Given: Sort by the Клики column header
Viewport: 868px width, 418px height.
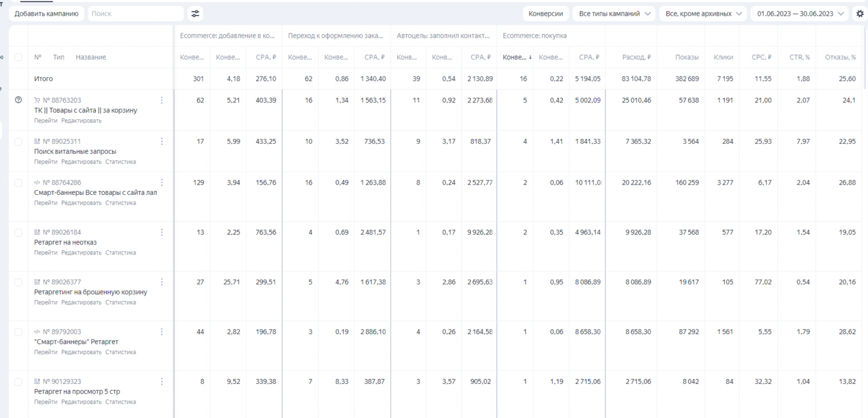Looking at the screenshot, I should point(723,57).
